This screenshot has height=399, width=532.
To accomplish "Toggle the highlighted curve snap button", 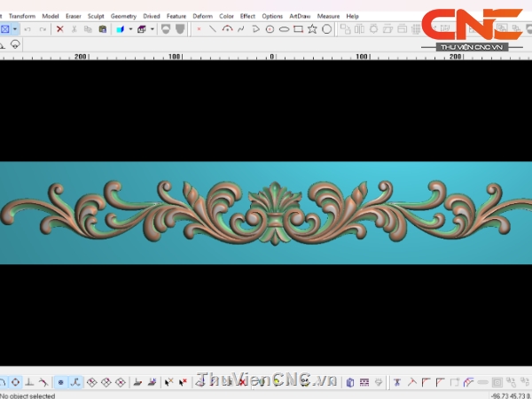I will point(75,382).
